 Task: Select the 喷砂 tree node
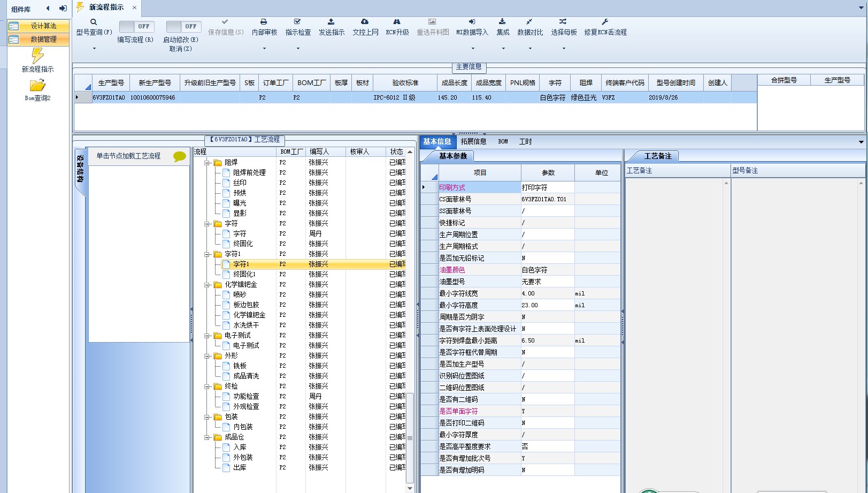240,295
